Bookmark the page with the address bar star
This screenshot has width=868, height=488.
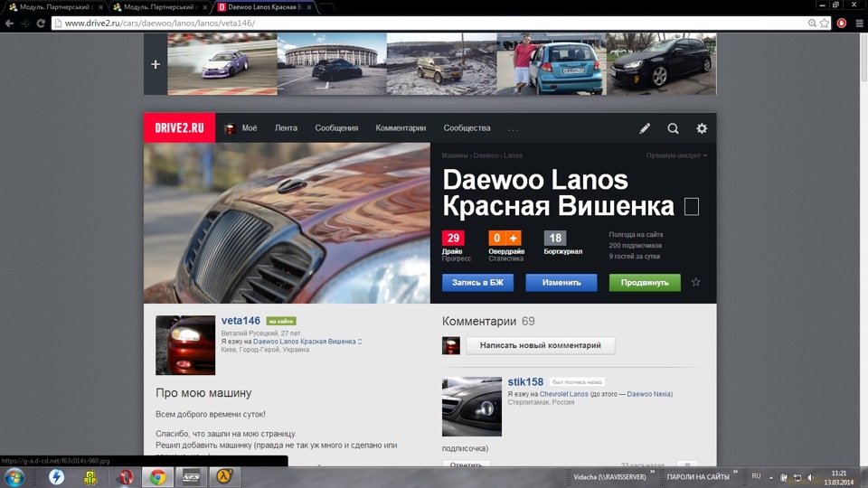[825, 23]
